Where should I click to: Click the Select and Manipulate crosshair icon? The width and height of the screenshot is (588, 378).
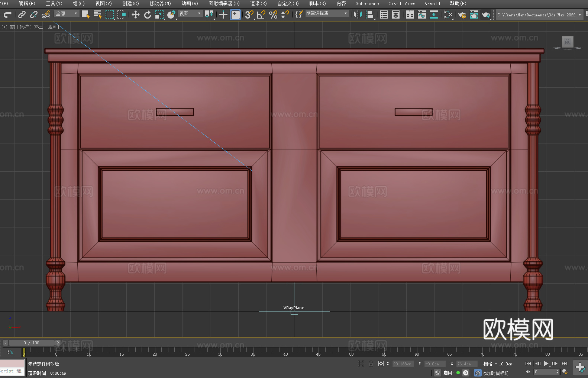(x=223, y=14)
